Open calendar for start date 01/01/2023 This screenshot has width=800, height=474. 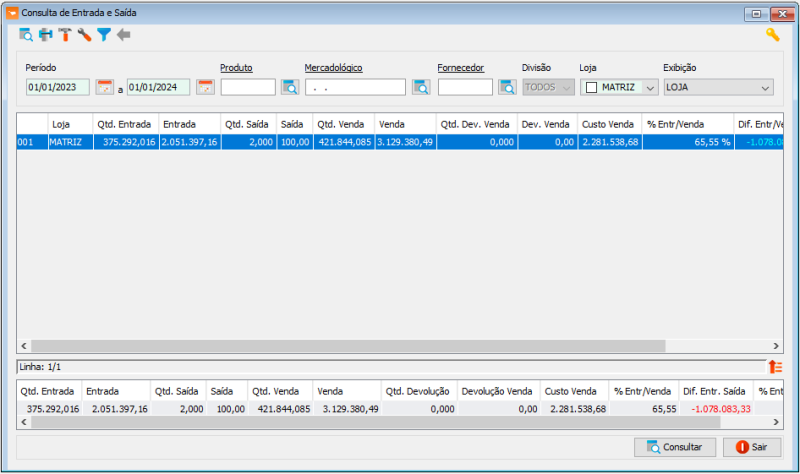[105, 87]
